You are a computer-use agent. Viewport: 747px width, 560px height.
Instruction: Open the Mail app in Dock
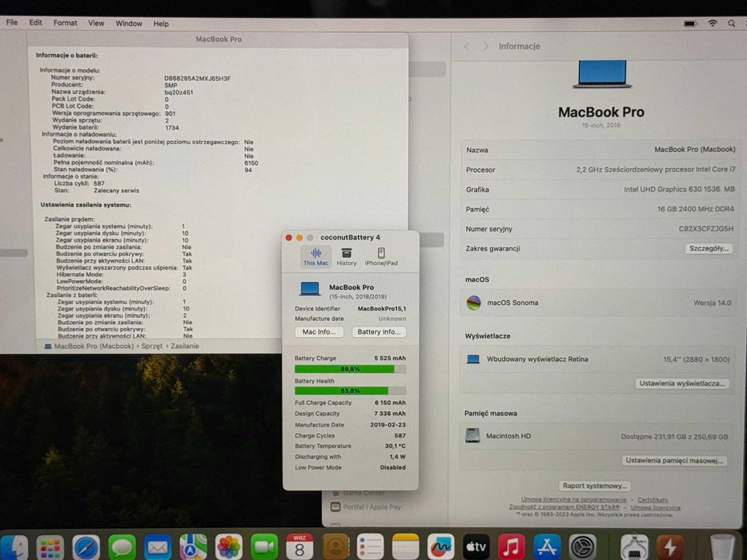click(157, 546)
